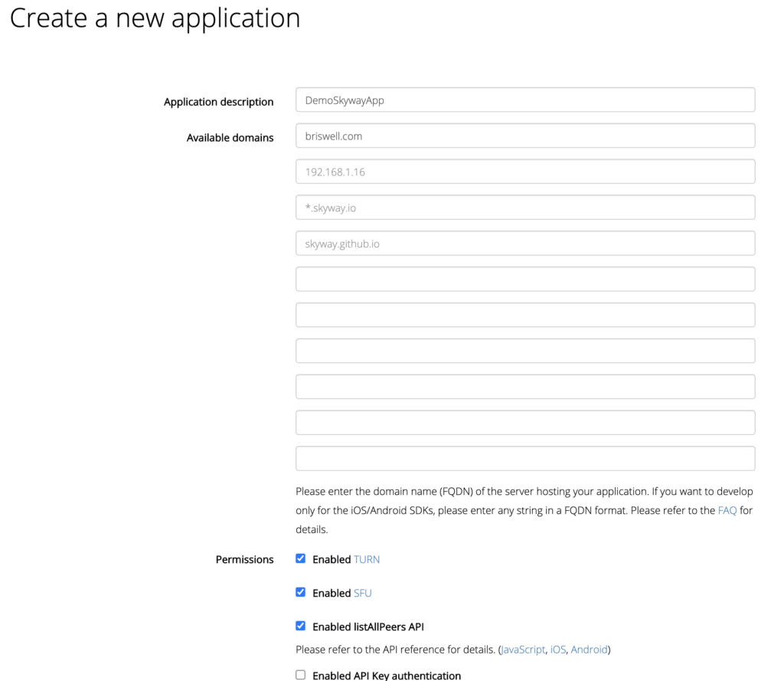
Task: Select the briswell.com domain field
Action: (x=524, y=136)
